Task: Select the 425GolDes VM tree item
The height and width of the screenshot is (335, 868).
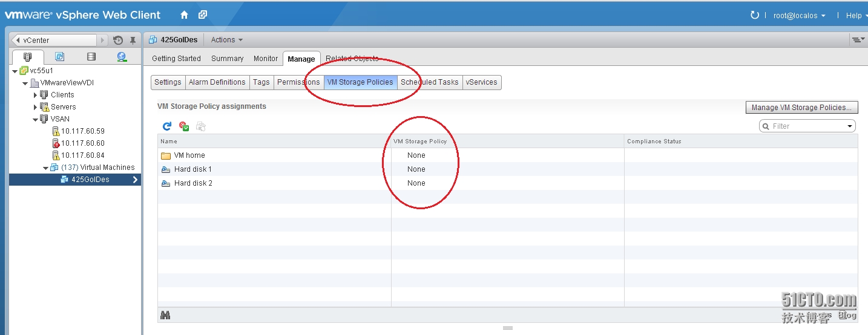Action: click(x=75, y=180)
